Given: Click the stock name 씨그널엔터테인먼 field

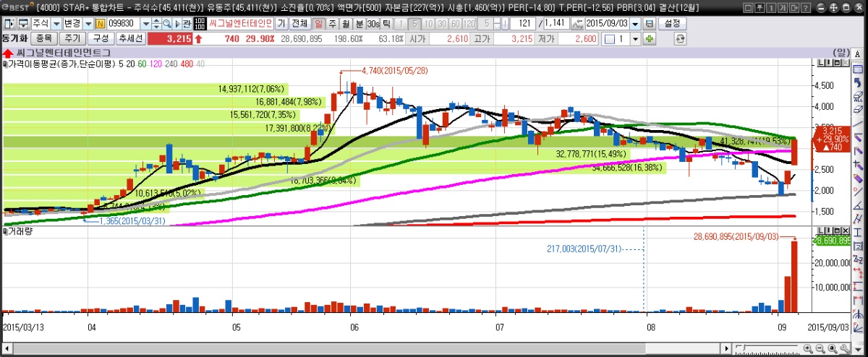Looking at the screenshot, I should click(242, 23).
